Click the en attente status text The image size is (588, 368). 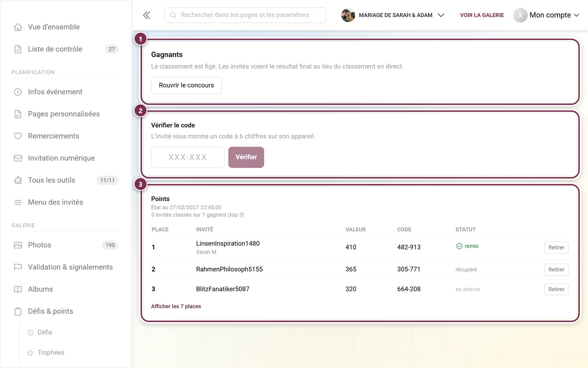[468, 289]
